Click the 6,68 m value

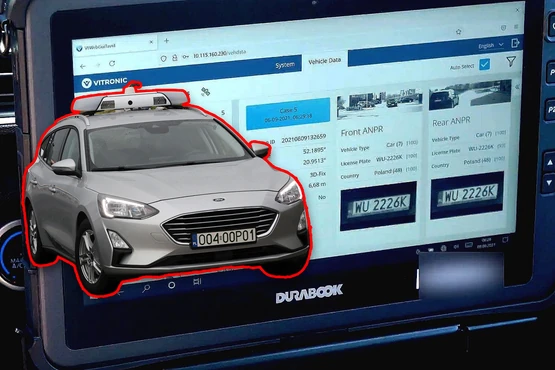[317, 185]
